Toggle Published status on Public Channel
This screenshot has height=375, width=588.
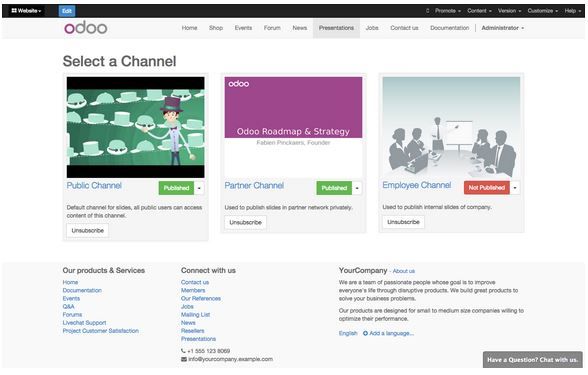(176, 188)
